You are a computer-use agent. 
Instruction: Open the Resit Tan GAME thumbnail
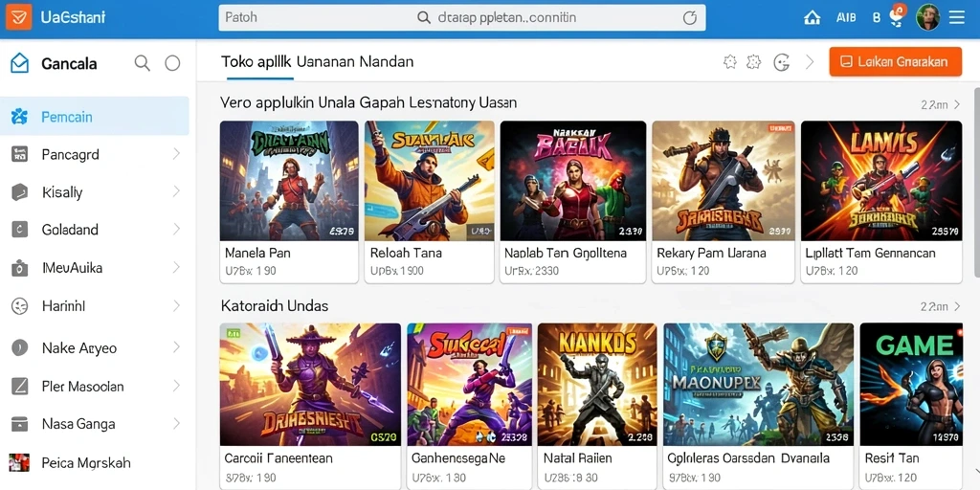(911, 385)
